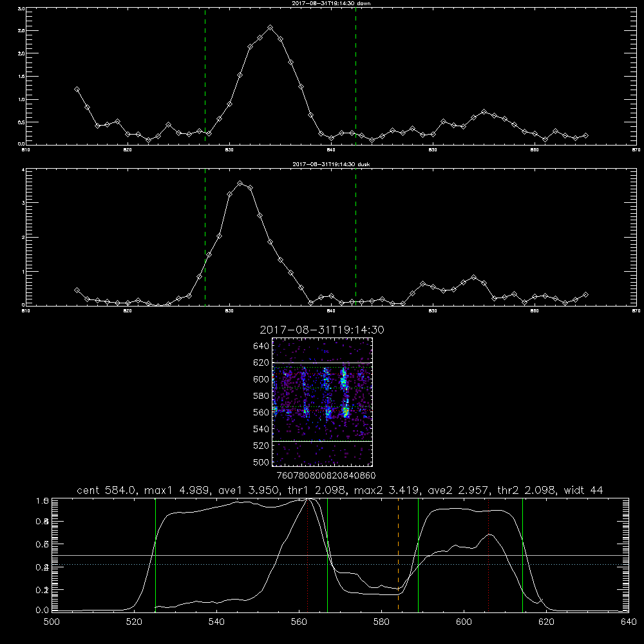This screenshot has height=644, width=644.
Task: Click the 'thr2 2.098' value in the stats line
Action: pos(527,490)
